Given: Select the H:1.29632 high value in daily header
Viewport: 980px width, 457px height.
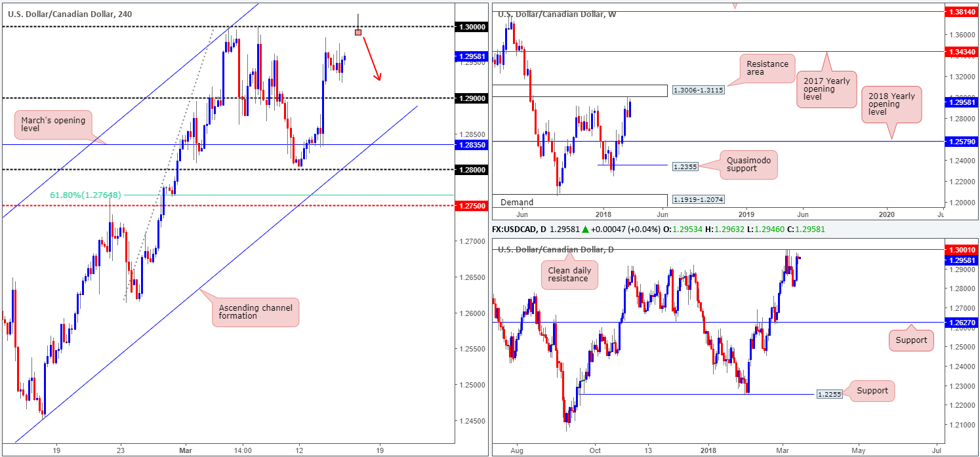Looking at the screenshot, I should 725,230.
